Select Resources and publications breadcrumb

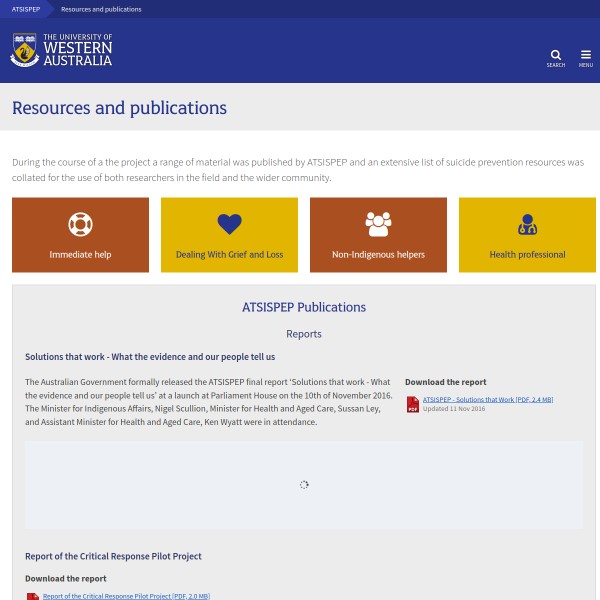click(101, 9)
